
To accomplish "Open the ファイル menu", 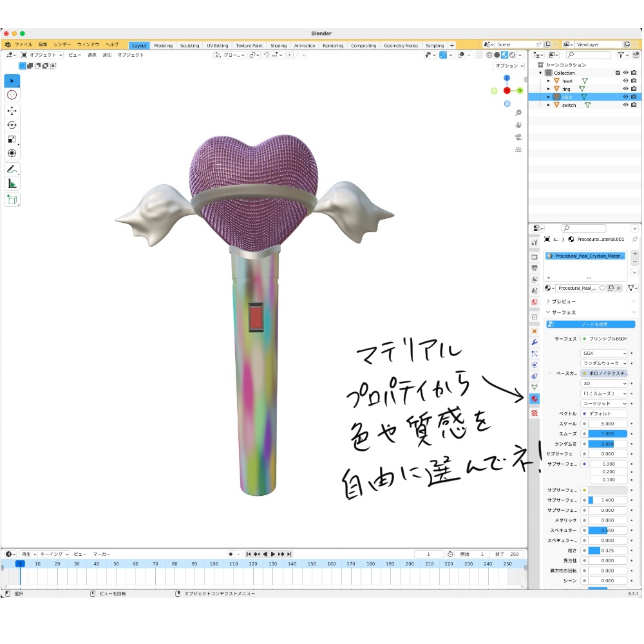I will [x=24, y=44].
